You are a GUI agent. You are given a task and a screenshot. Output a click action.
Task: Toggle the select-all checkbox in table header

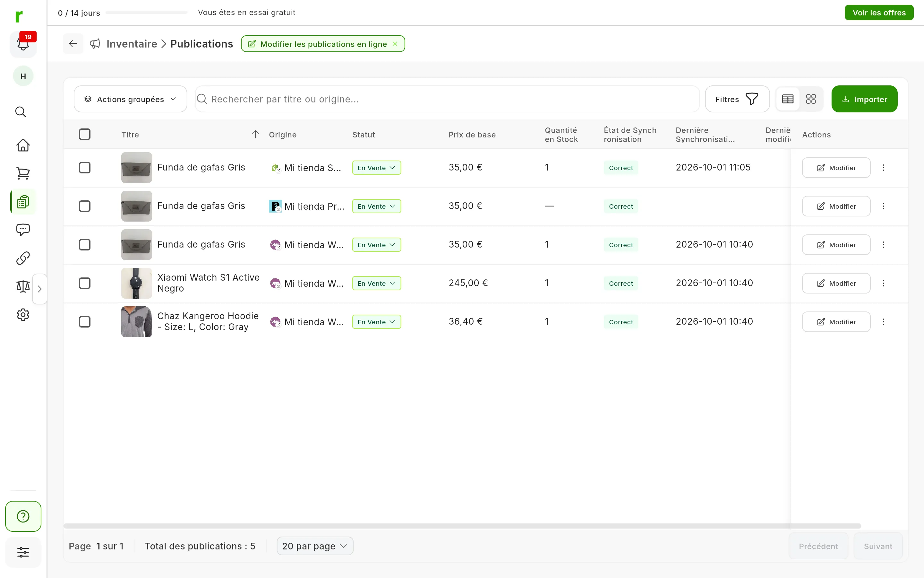click(x=84, y=134)
